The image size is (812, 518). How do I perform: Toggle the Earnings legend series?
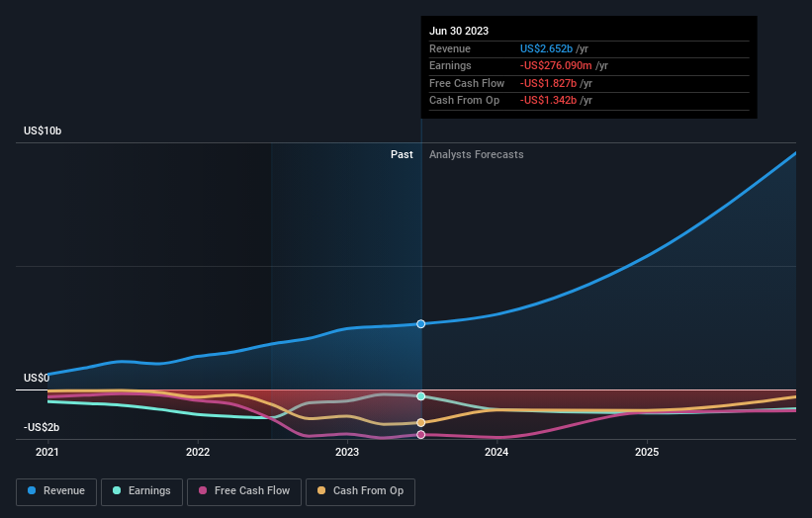tap(141, 491)
